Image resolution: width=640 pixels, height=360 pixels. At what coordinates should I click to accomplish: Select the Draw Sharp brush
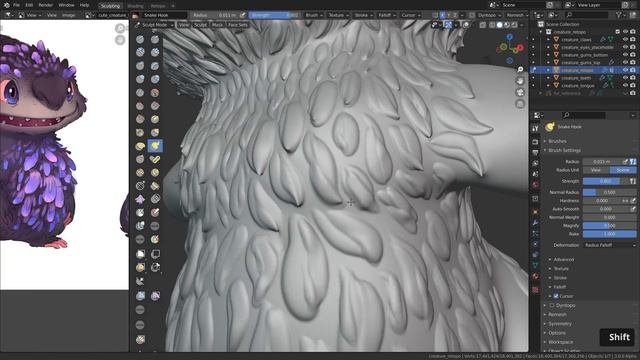[x=155, y=39]
